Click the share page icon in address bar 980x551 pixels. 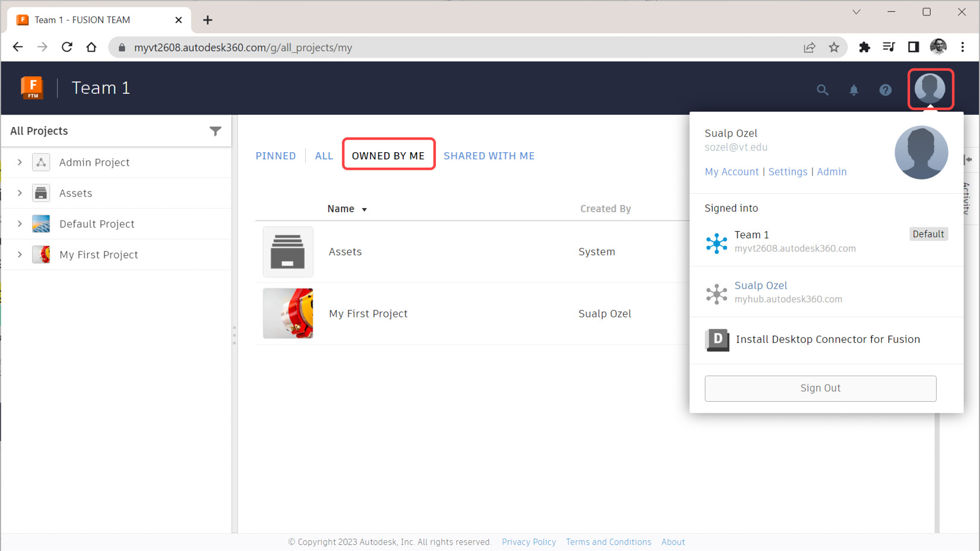coord(809,48)
